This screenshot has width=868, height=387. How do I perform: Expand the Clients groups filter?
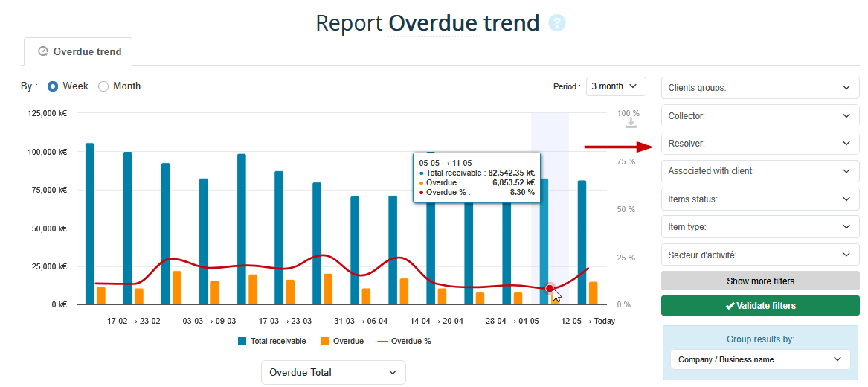point(759,88)
